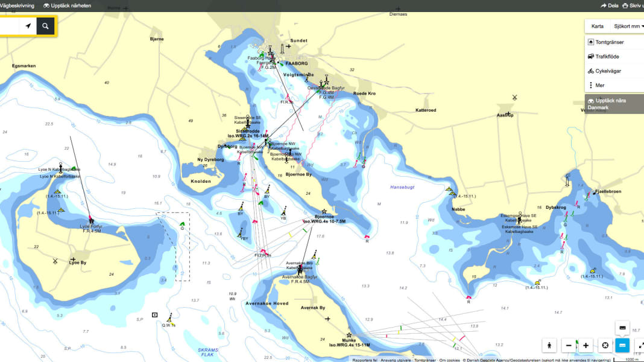Expand the Mer options menu

point(599,86)
